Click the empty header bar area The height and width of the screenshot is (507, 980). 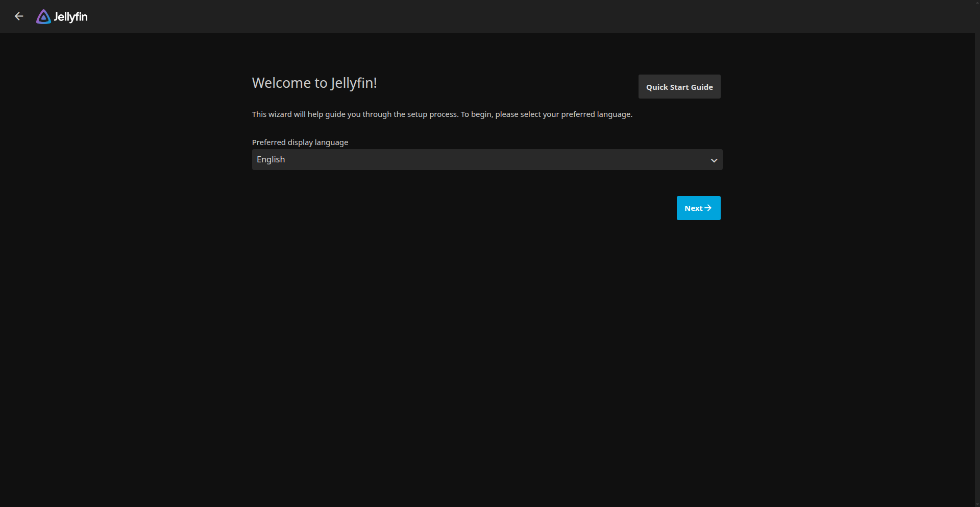tap(510, 16)
